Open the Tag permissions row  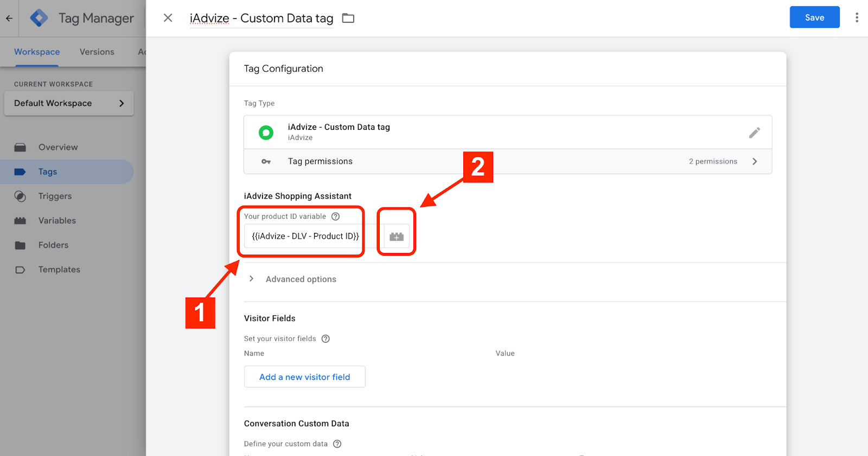(507, 161)
